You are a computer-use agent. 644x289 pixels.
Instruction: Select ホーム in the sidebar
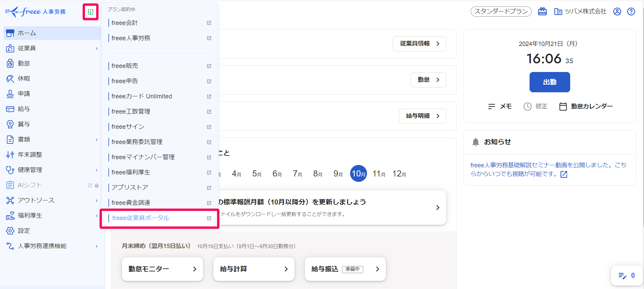pos(52,33)
